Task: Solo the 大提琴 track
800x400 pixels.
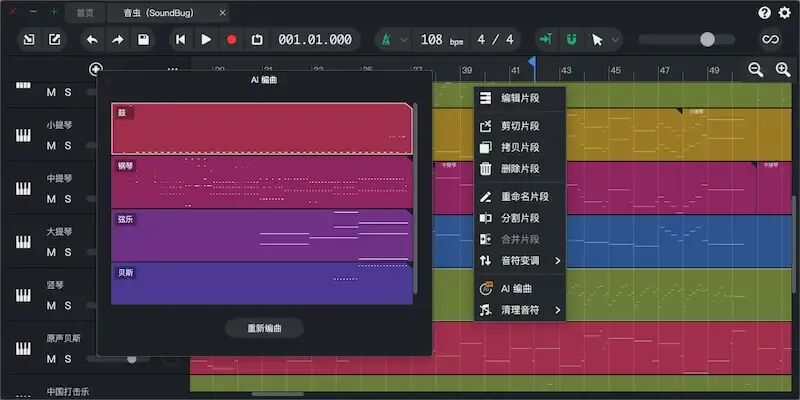Action: click(x=68, y=252)
